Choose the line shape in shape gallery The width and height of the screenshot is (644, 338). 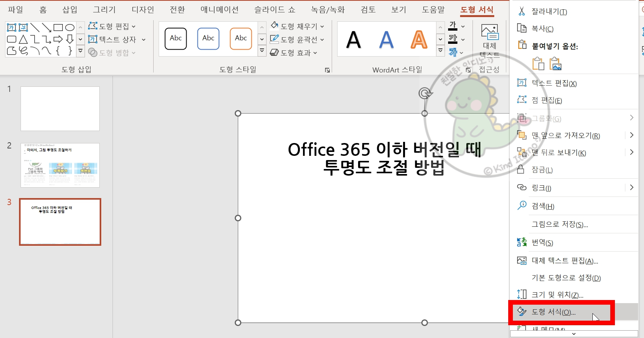35,28
